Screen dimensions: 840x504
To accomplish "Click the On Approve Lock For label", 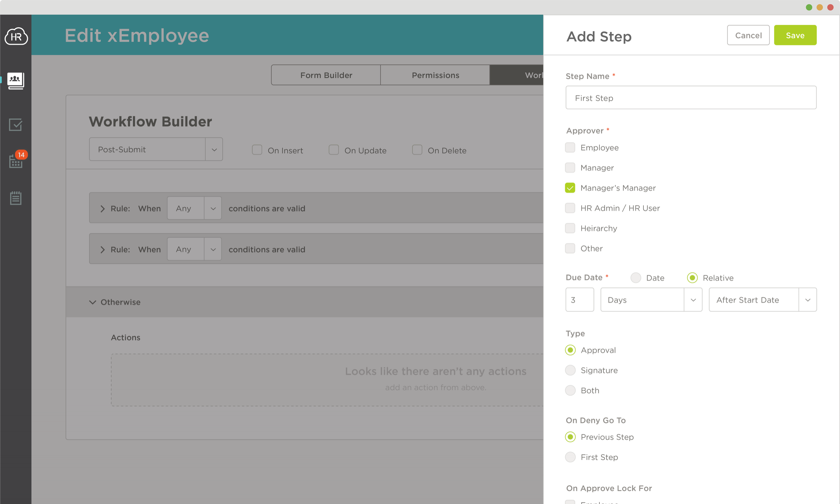I will (609, 488).
